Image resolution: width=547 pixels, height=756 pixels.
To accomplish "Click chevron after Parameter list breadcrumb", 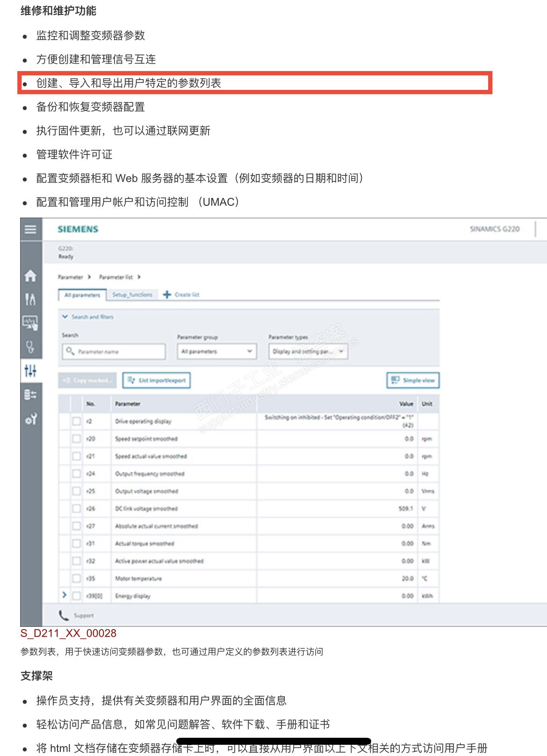I will [x=139, y=277].
